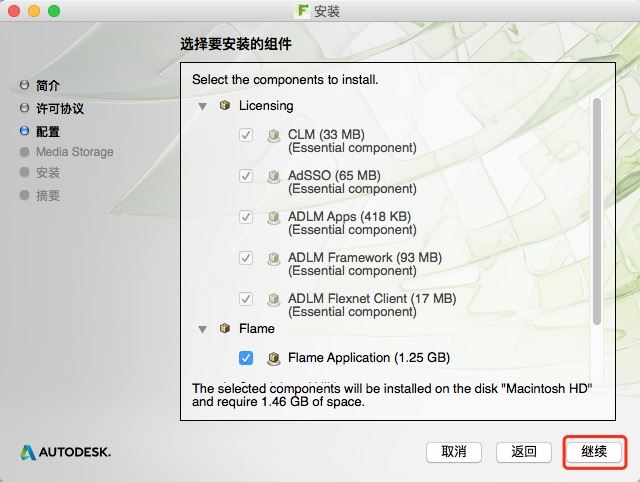Click the red close window button
Screen dimensions: 640x482
14,11
